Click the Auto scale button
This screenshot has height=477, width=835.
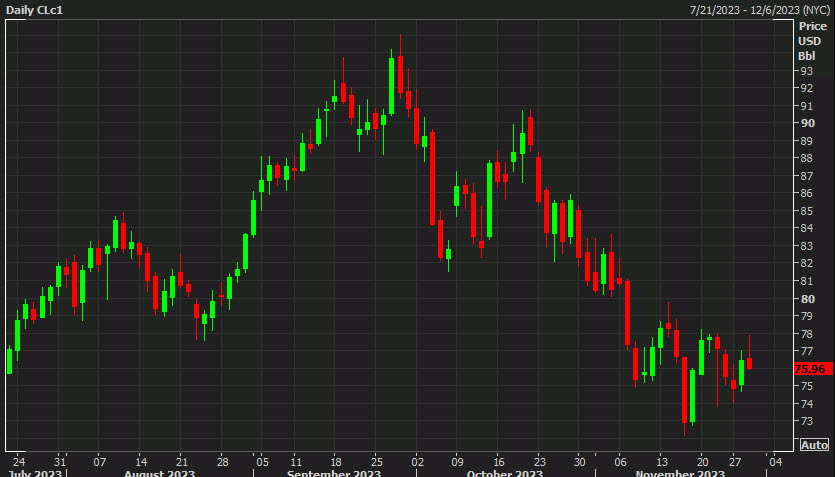(x=814, y=445)
